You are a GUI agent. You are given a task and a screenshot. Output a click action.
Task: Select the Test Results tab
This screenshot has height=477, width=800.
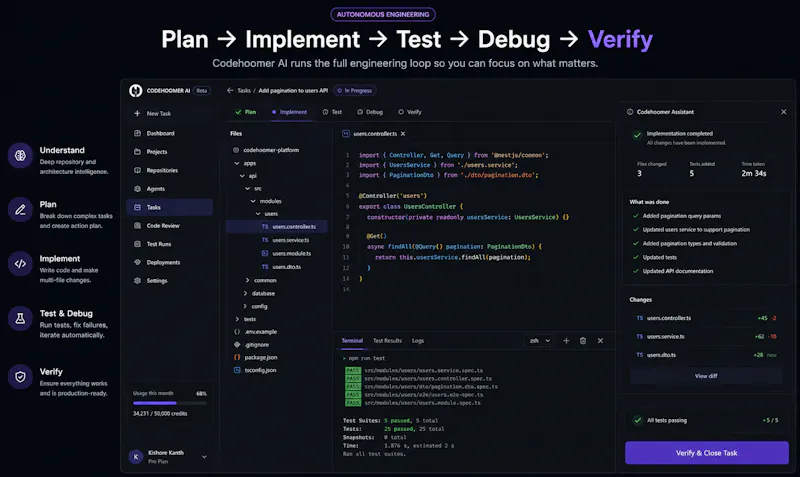click(387, 340)
